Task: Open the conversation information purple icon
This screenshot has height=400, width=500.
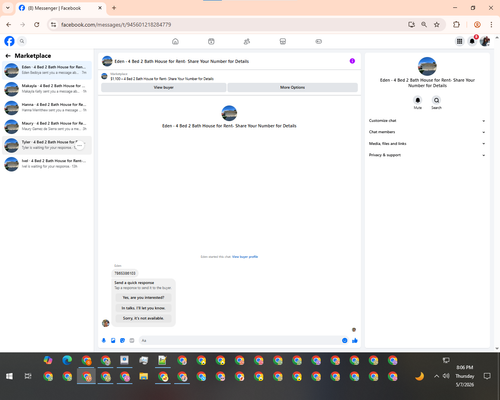Action: [352, 61]
